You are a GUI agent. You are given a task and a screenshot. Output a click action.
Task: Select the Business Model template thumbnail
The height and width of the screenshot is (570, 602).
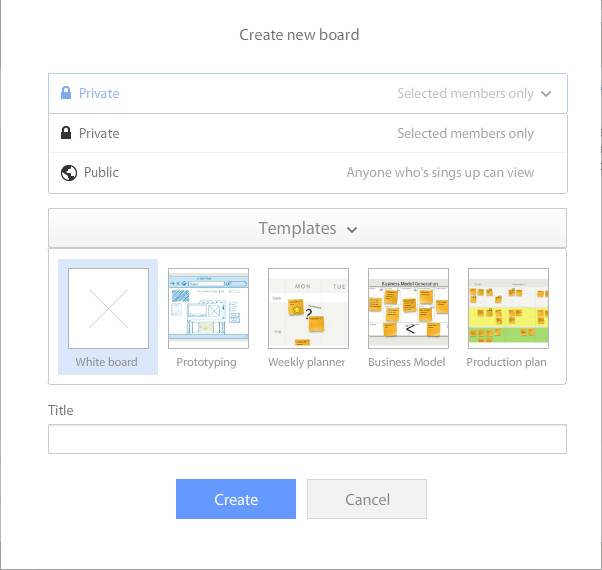pyautogui.click(x=408, y=308)
